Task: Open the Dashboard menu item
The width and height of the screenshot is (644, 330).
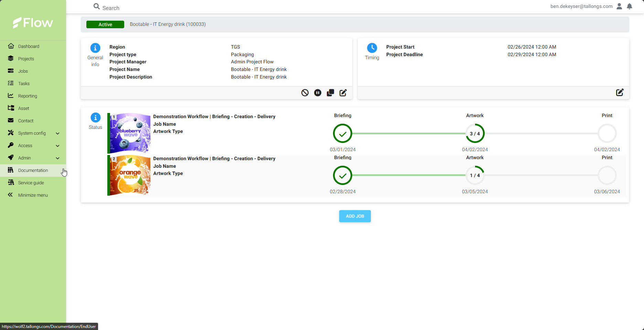Action: click(29, 46)
